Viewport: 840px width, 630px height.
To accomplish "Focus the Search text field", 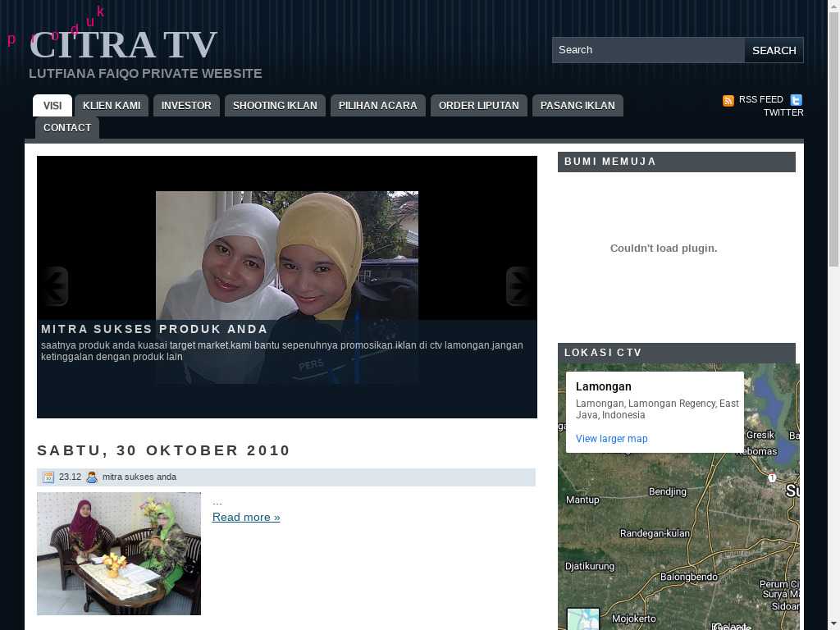I will pos(648,50).
